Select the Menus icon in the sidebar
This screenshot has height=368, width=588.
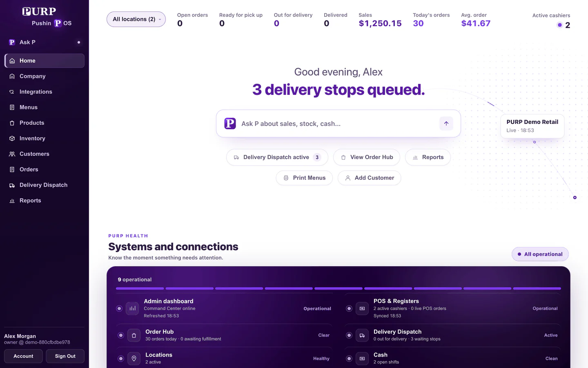12,108
